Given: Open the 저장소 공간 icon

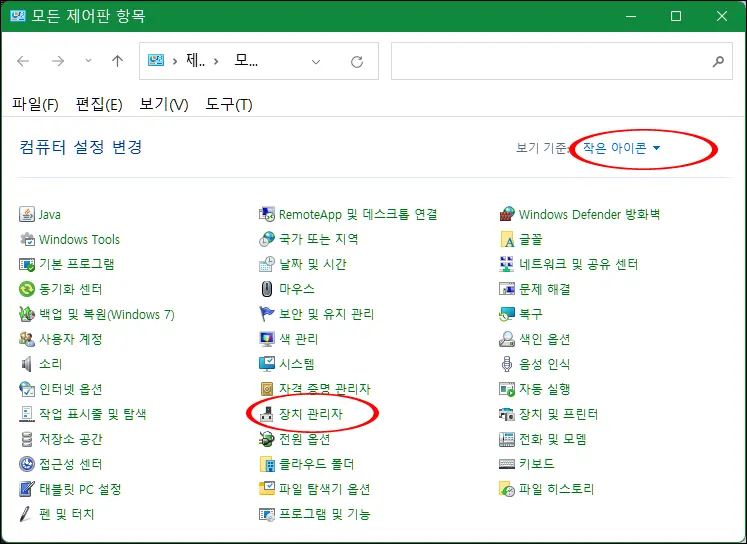Looking at the screenshot, I should (x=27, y=439).
